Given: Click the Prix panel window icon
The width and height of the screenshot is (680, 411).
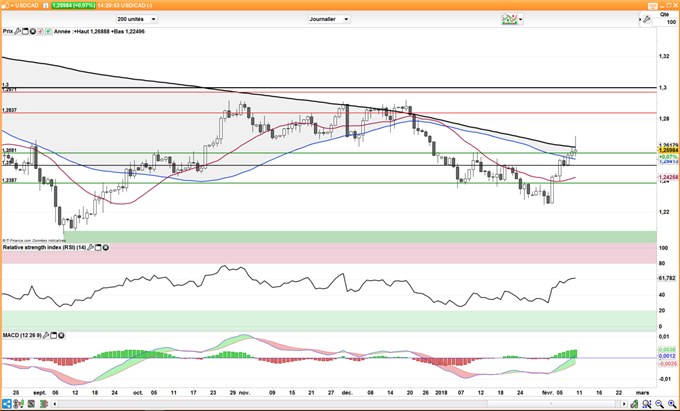Looking at the screenshot, I should (25, 31).
